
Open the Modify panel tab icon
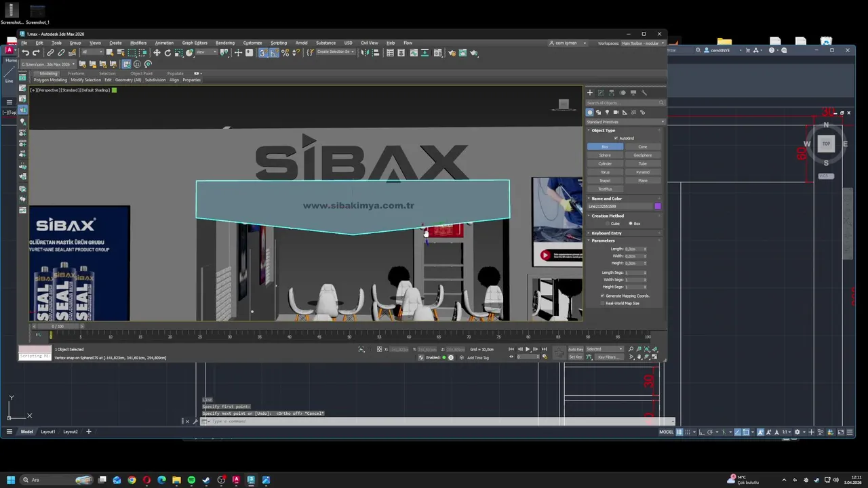(x=601, y=93)
